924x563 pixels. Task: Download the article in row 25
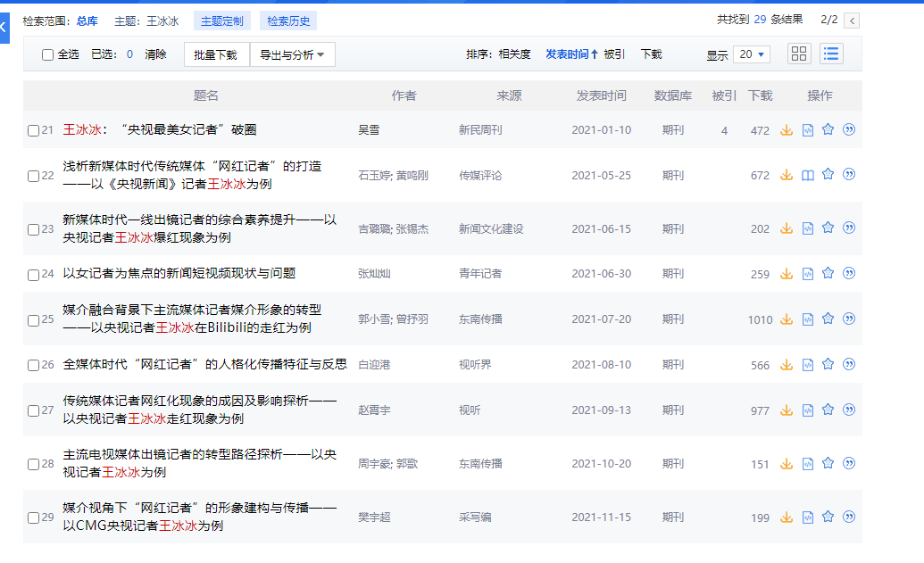787,319
